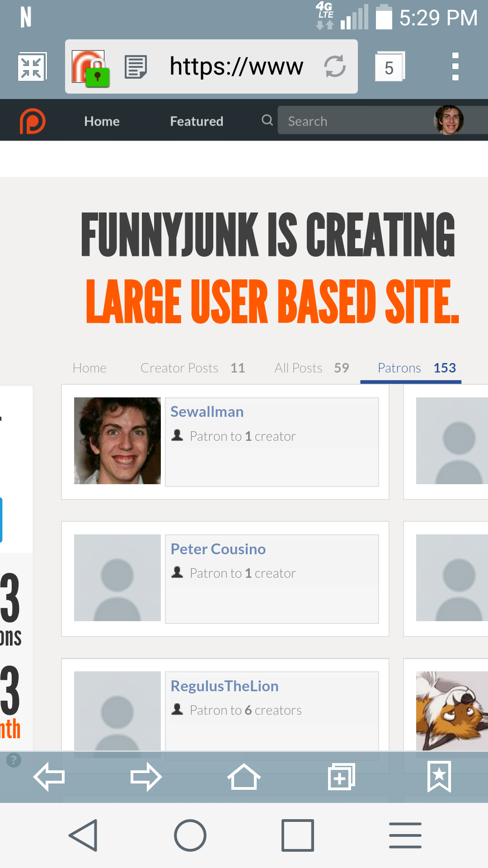Open the three-dot browser overflow menu
The image size is (488, 868).
coord(455,67)
